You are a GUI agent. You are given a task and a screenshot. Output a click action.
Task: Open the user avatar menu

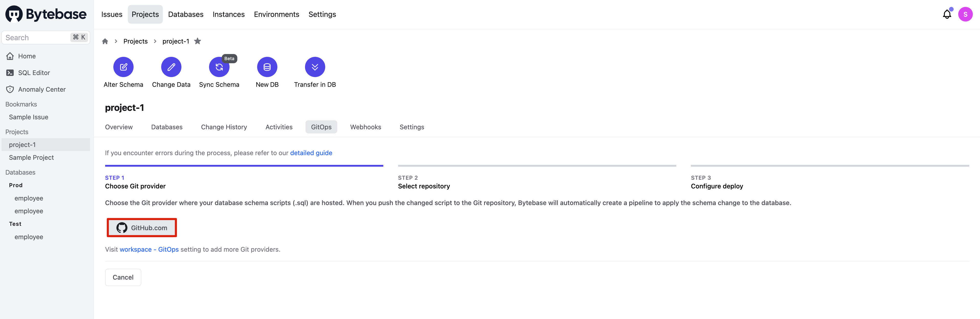coord(966,14)
